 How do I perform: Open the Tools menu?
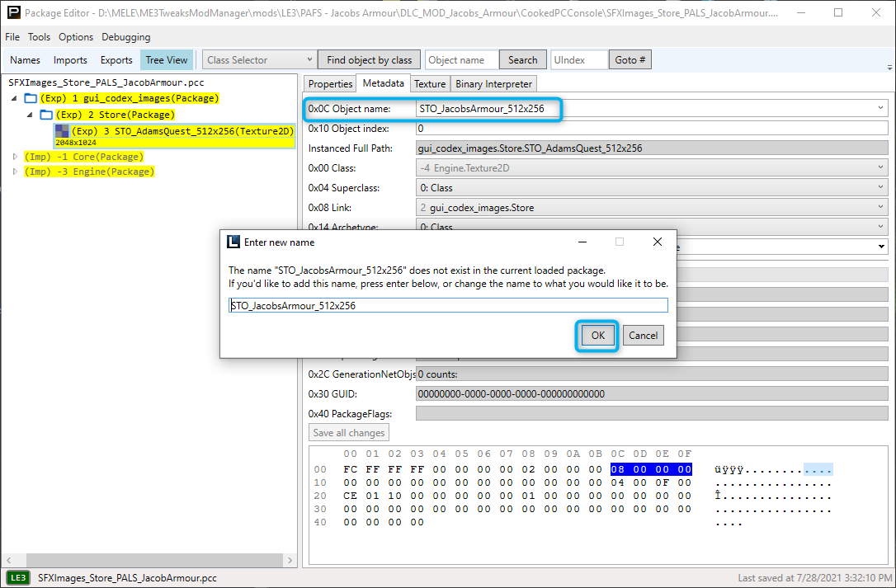tap(39, 36)
